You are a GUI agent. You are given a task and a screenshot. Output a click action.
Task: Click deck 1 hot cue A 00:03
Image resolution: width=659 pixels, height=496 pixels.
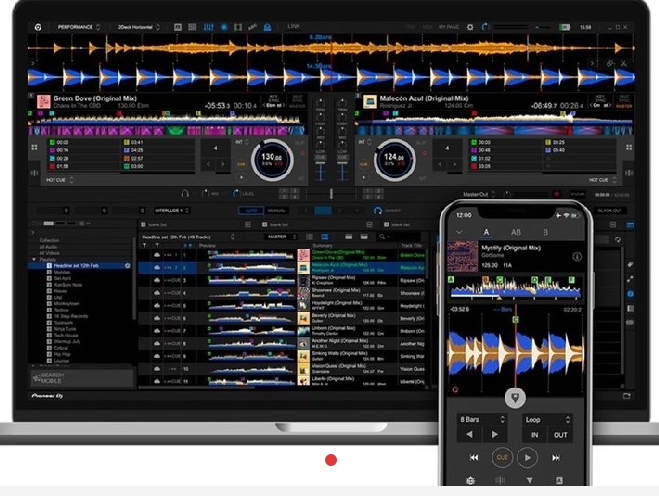click(x=84, y=142)
